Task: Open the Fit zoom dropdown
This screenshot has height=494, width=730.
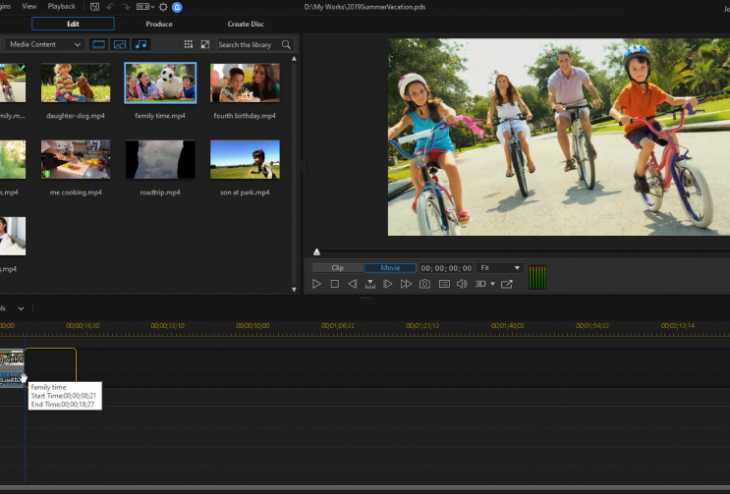Action: 500,268
